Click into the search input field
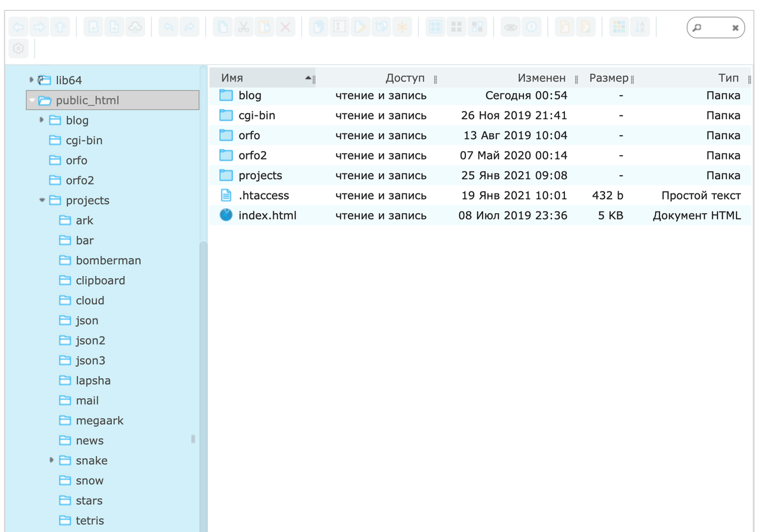The height and width of the screenshot is (532, 766). (x=716, y=28)
